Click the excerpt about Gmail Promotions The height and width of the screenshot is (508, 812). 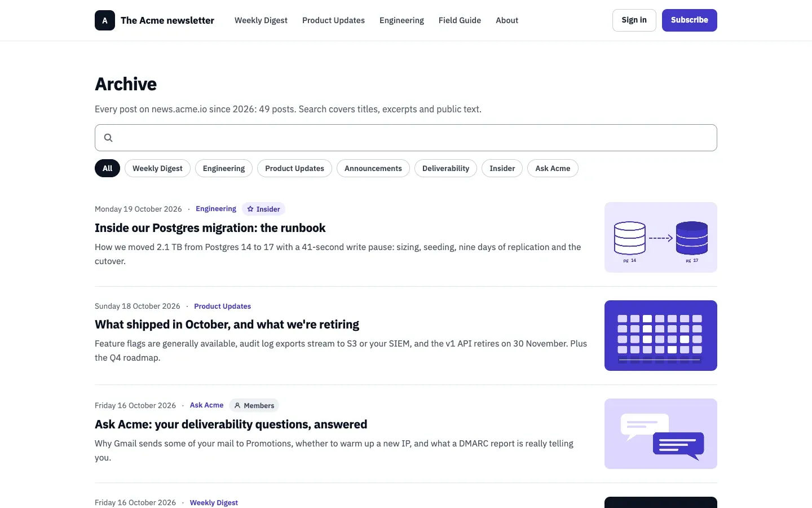334,450
